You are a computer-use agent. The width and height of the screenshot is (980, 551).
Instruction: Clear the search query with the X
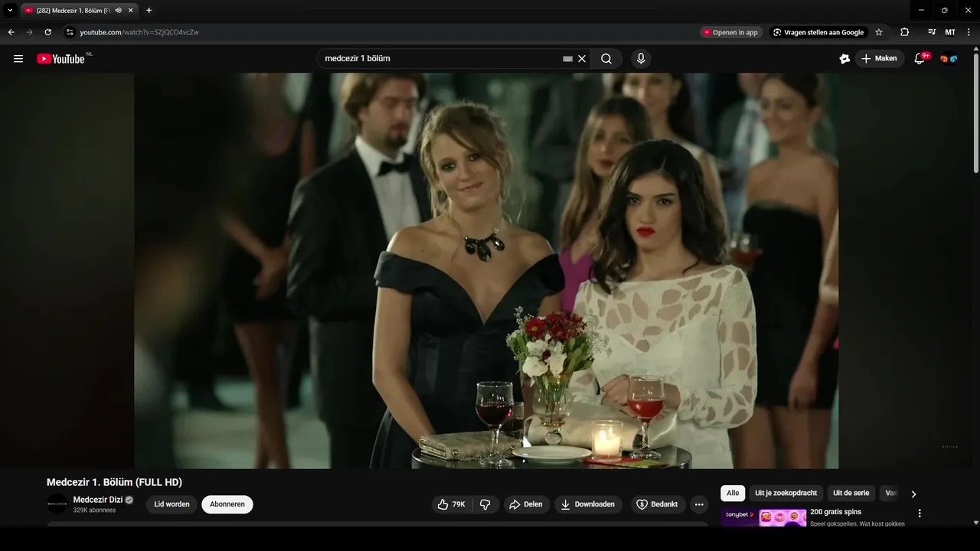(x=582, y=59)
